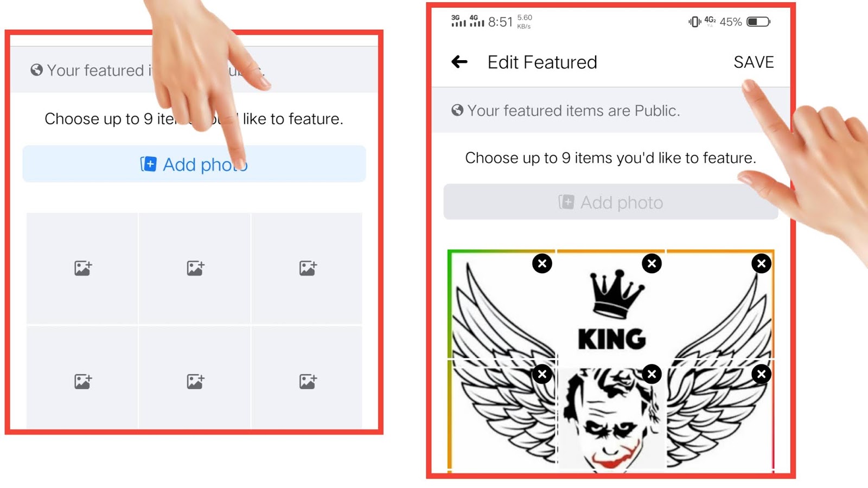
Task: Remove the KING crown photo with X
Action: (x=652, y=264)
